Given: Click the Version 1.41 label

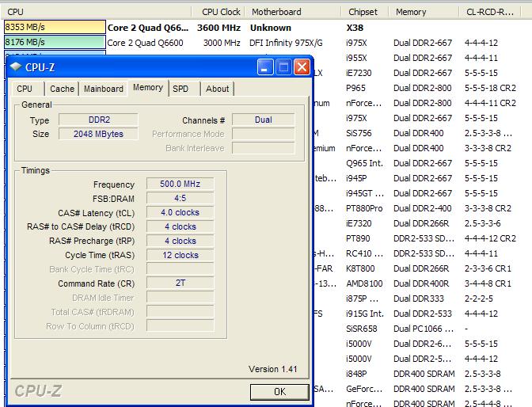Looking at the screenshot, I should pos(272,369).
